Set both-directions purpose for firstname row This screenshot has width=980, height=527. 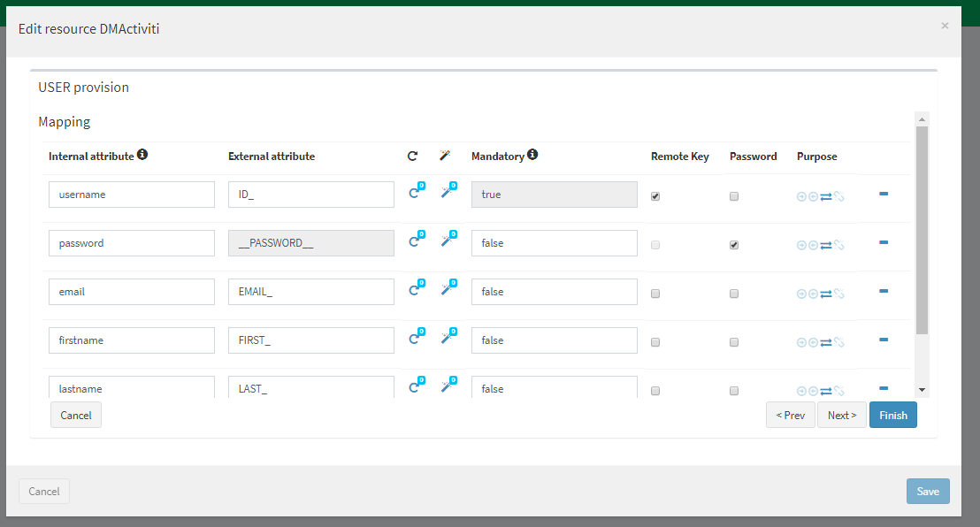826,342
